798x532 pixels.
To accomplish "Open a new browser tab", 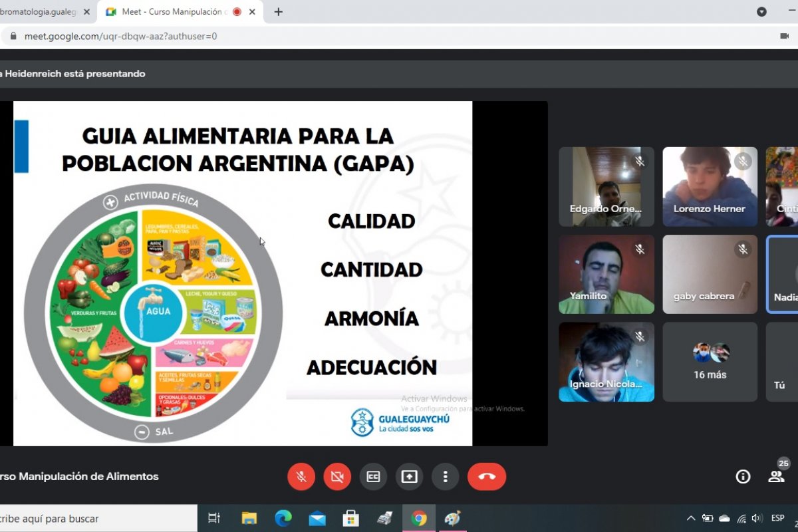I will (279, 12).
